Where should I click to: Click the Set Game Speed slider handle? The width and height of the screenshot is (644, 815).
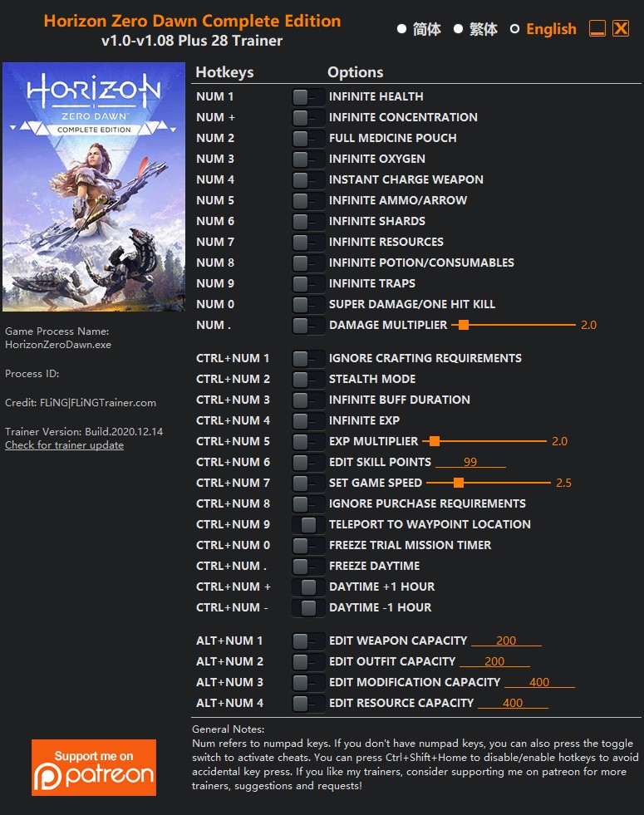tap(459, 484)
